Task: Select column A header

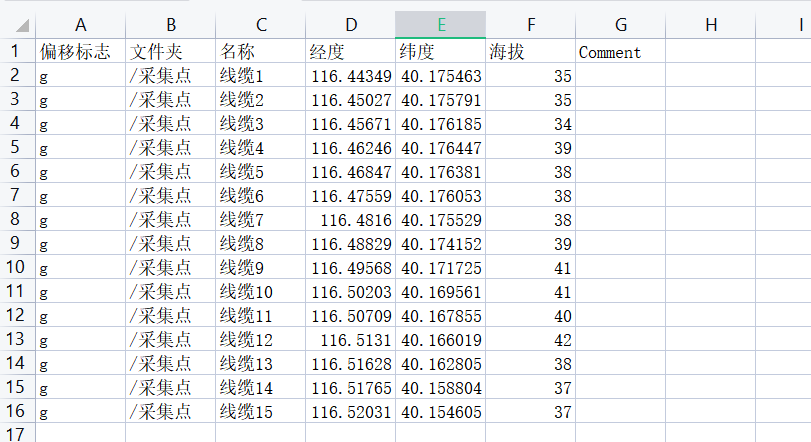Action: (80, 25)
